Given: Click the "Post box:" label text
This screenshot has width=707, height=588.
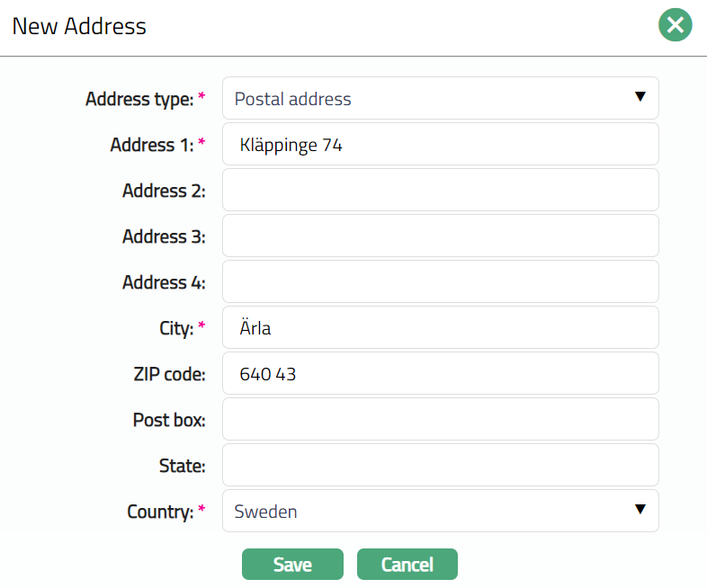Looking at the screenshot, I should tap(169, 420).
